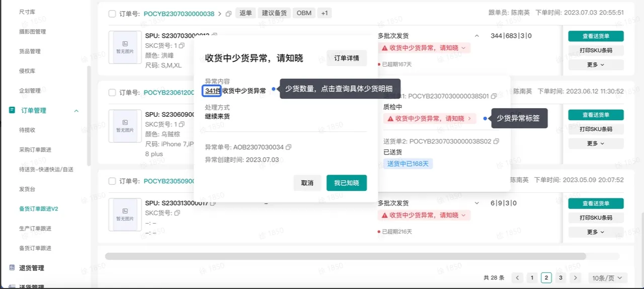Image resolution: width=644 pixels, height=289 pixels.
Task: Open 发货台 in the sidebar
Action: coord(27,189)
